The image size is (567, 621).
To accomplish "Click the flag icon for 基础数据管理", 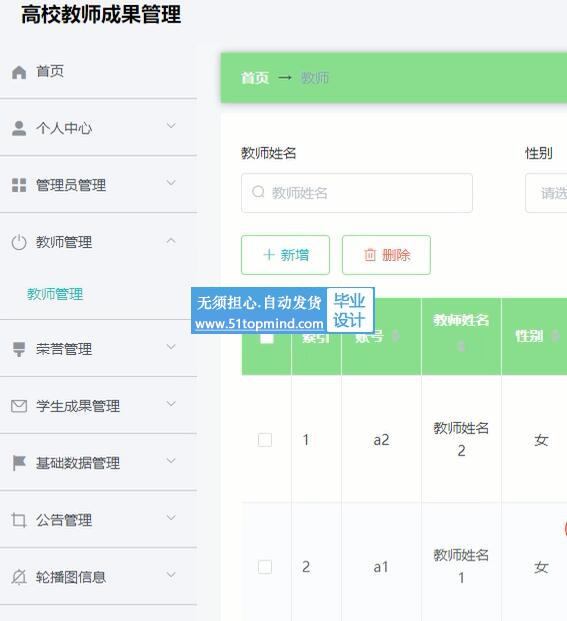I will click(x=19, y=463).
